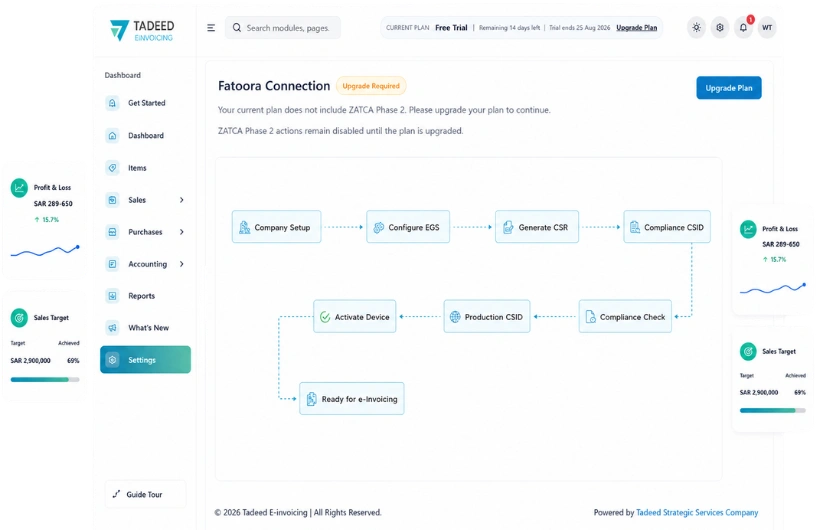Open notifications via the bell icon

pos(743,28)
